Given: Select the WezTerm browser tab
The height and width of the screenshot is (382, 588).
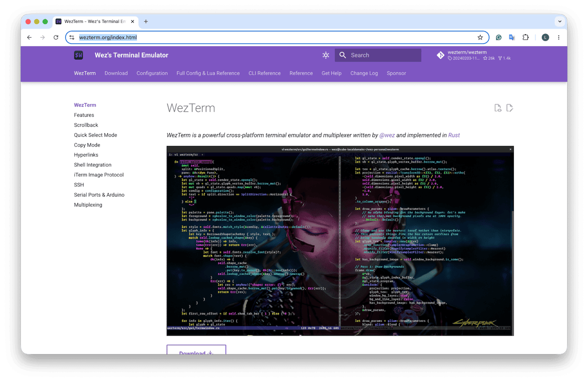Looking at the screenshot, I should (x=95, y=21).
